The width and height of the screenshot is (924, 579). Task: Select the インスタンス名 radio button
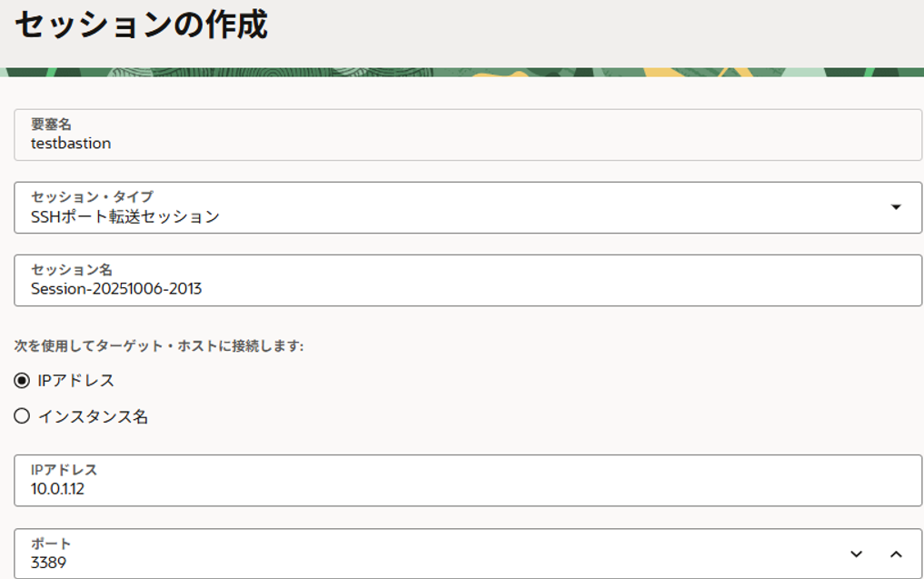coord(22,417)
